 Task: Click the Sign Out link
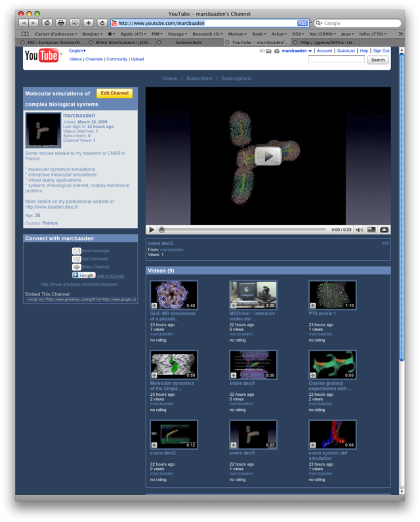click(x=381, y=51)
